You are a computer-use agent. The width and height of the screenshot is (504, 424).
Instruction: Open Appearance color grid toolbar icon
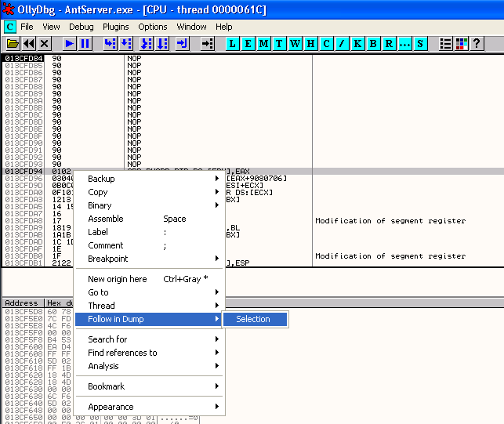coord(462,44)
